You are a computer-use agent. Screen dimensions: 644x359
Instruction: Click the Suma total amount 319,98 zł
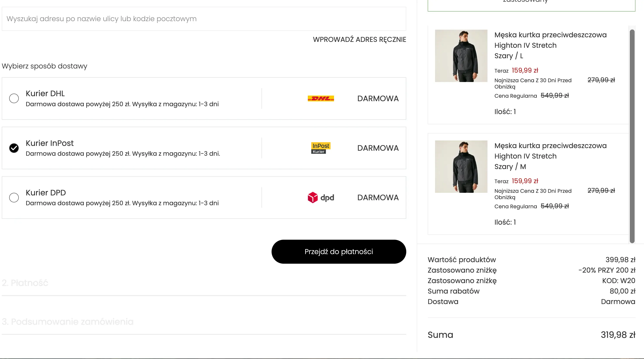[618, 335]
